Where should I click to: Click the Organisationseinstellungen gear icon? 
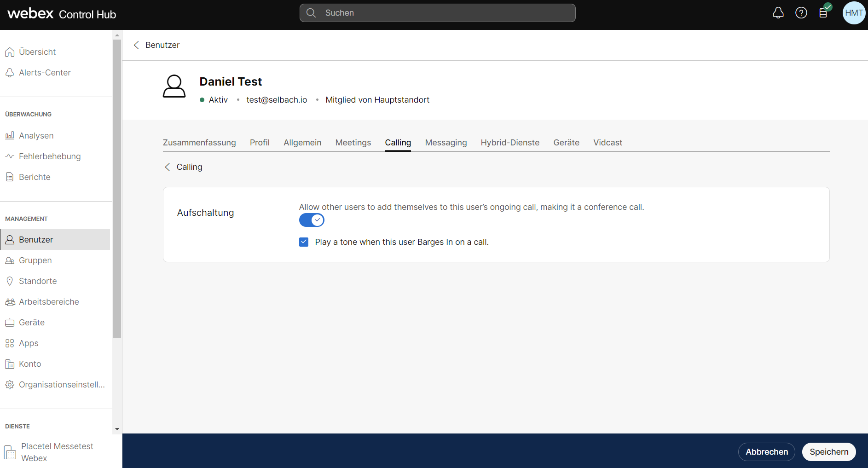click(x=10, y=385)
